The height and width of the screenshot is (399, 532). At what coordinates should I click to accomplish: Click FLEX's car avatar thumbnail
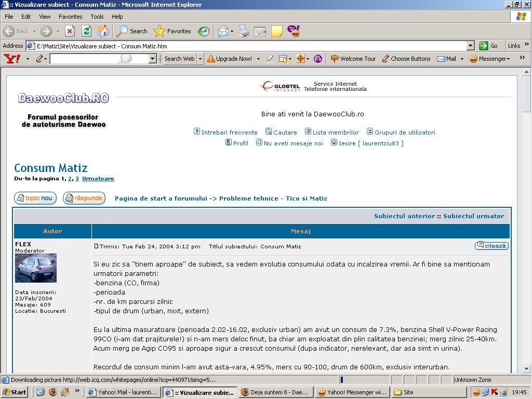pos(36,268)
